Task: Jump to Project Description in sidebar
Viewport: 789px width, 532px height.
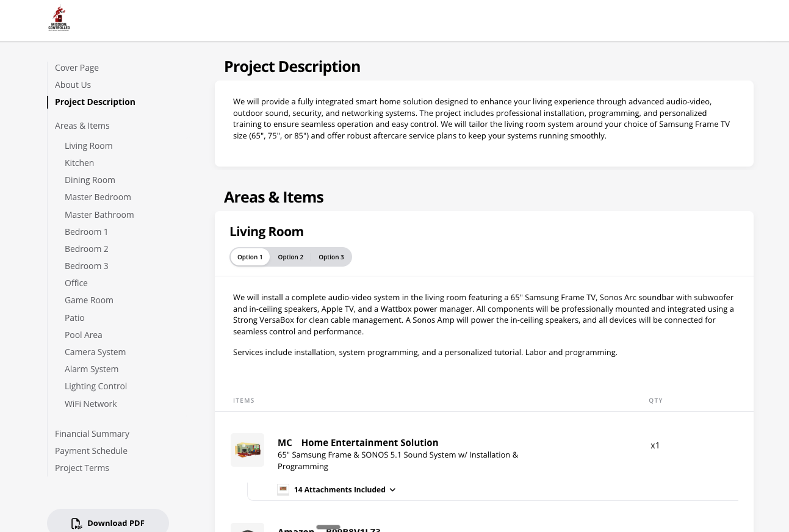Action: (x=95, y=102)
